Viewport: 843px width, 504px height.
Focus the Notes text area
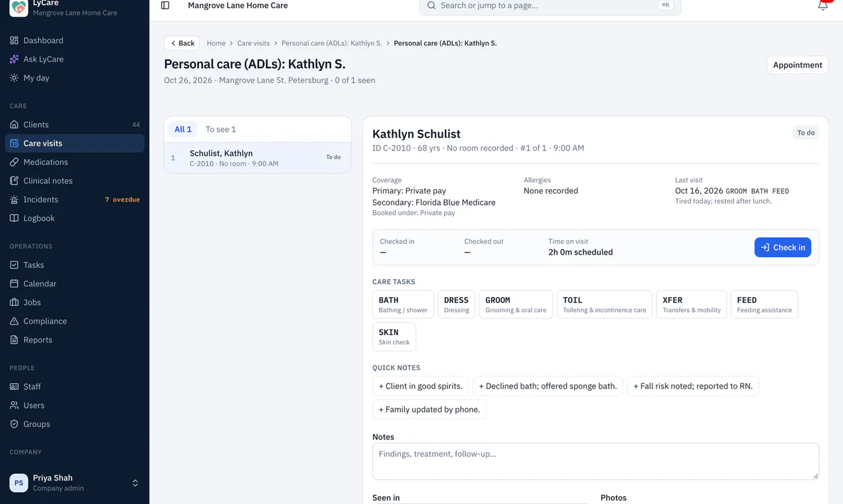(595, 461)
